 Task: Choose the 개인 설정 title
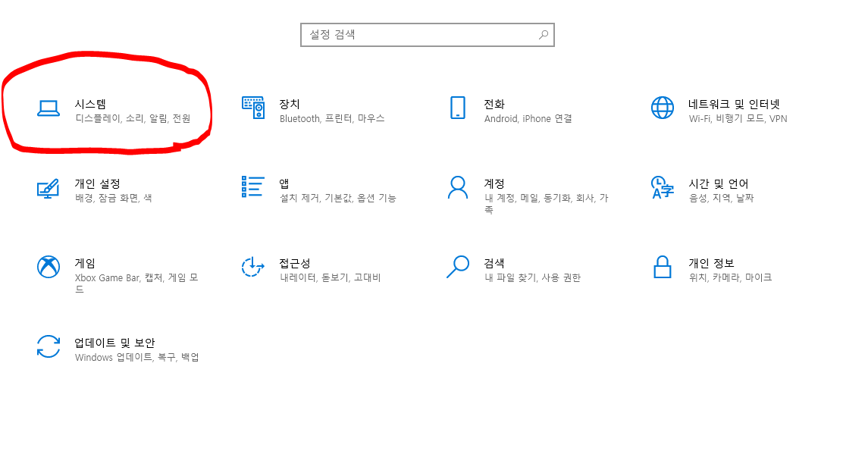(x=98, y=183)
